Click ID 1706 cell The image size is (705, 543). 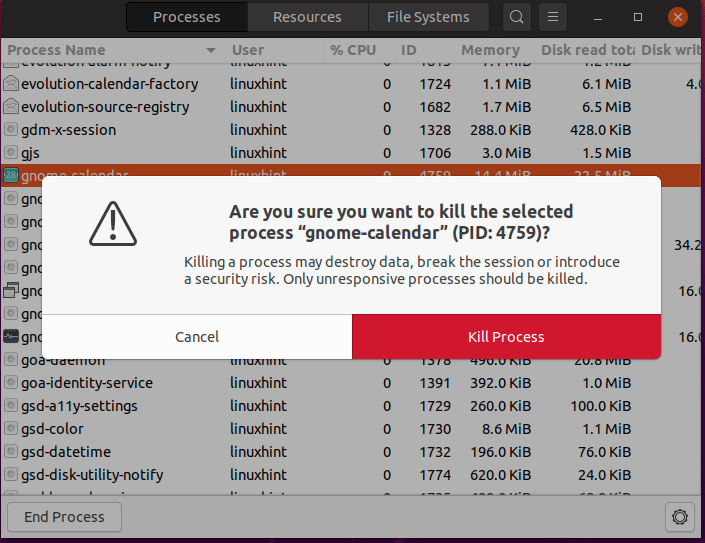click(435, 153)
